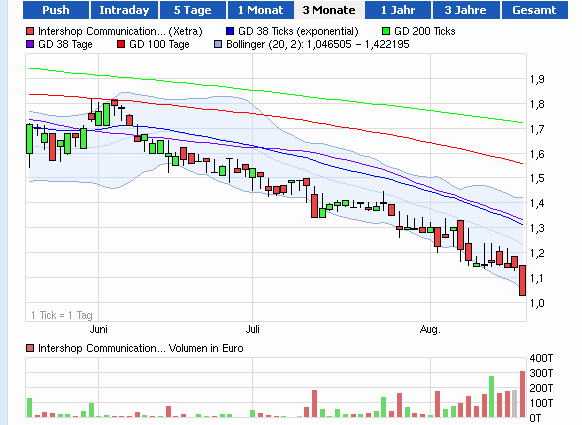Click the Intershop Communication... (Xetra) legend label
The width and height of the screenshot is (582, 425).
120,31
